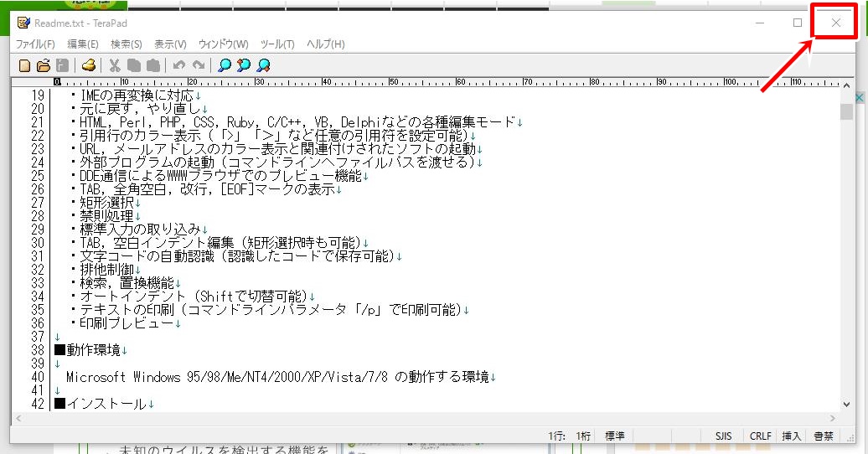
Task: Click the 1桁 column position indicator
Action: click(x=583, y=436)
